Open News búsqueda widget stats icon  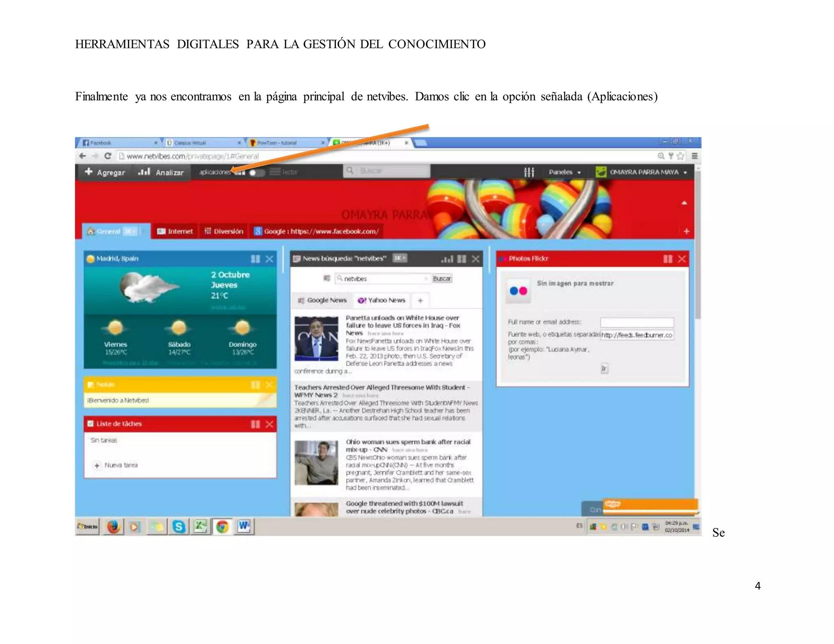(447, 259)
